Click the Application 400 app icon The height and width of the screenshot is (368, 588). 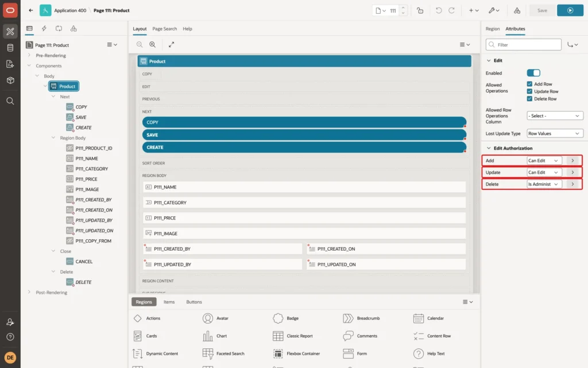(45, 10)
